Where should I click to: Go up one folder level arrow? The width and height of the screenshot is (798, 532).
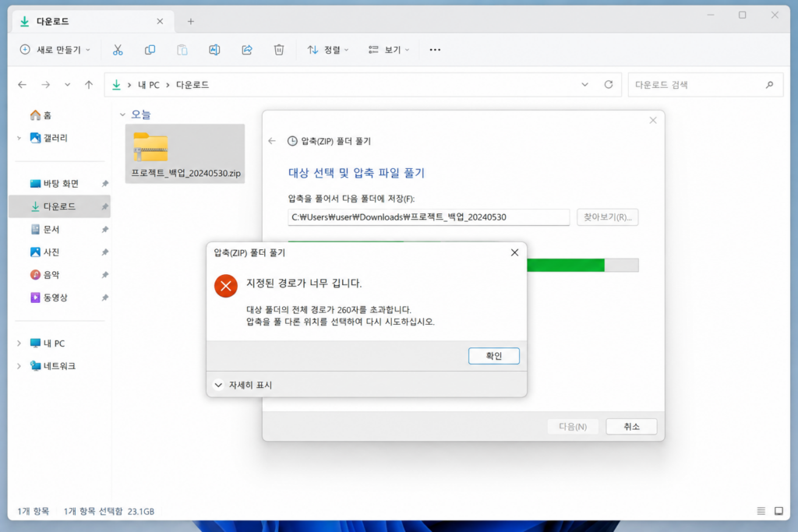pos(89,84)
